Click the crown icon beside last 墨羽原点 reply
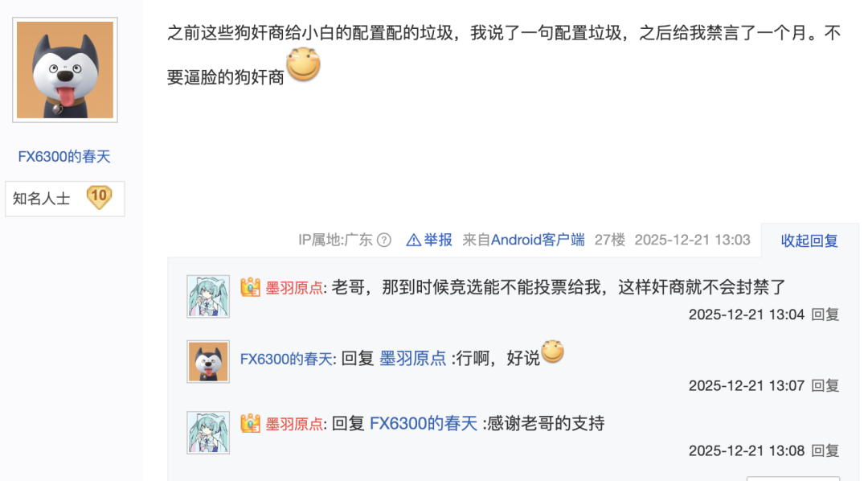Viewport: 868px width, 481px height. (250, 423)
